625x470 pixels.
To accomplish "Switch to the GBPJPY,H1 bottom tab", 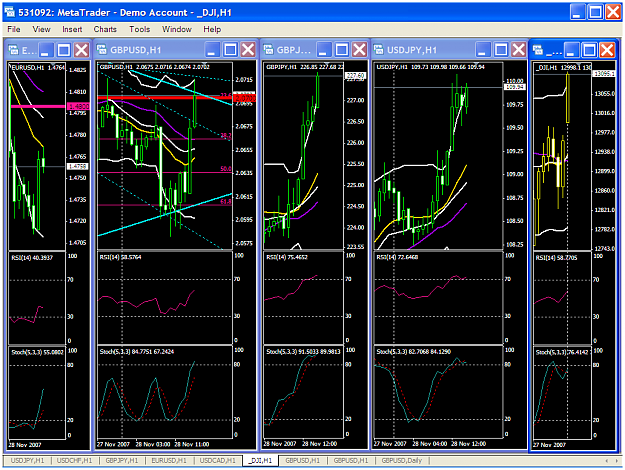I will point(122,460).
